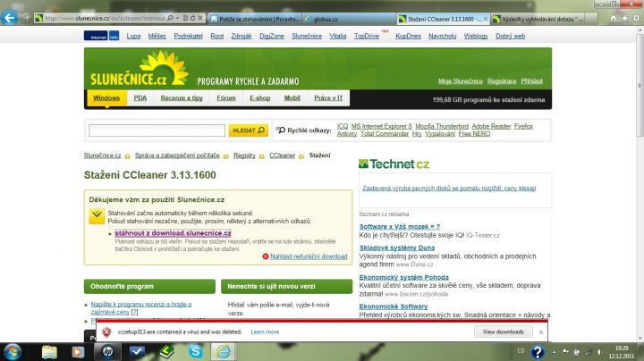
Task: Click the browser forward arrow button
Action: [25, 18]
